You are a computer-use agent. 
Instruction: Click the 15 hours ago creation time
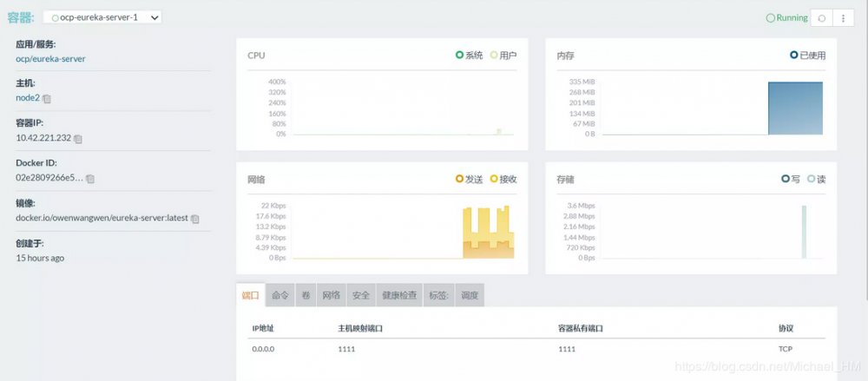click(40, 258)
